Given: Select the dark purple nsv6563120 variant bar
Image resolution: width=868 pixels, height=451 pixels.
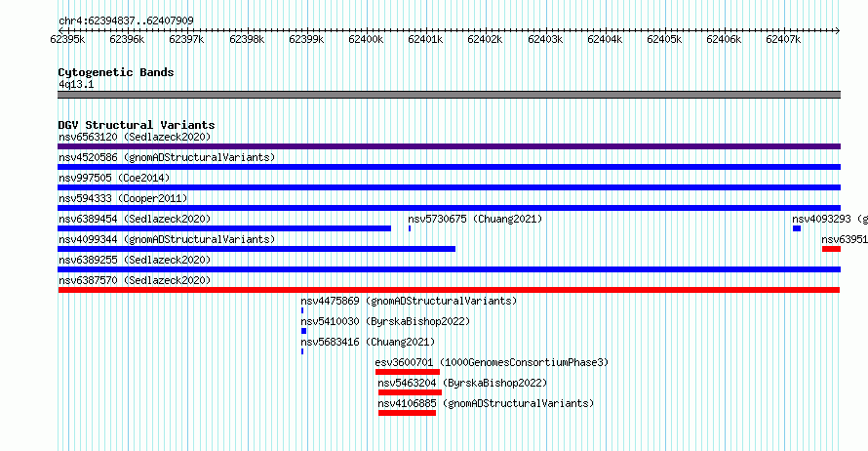Looking at the screenshot, I should [x=449, y=146].
